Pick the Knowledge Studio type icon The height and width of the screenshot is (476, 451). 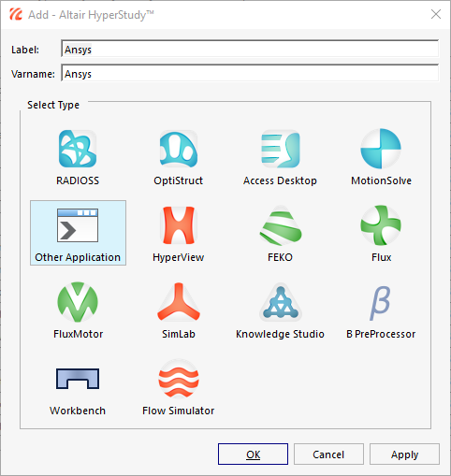click(x=280, y=302)
